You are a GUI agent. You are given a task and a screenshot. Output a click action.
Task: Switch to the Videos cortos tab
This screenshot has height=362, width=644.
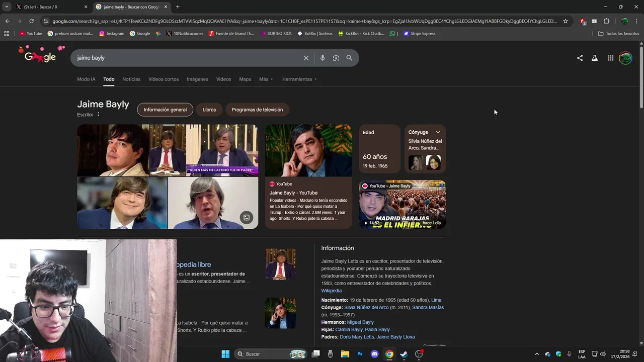(164, 79)
